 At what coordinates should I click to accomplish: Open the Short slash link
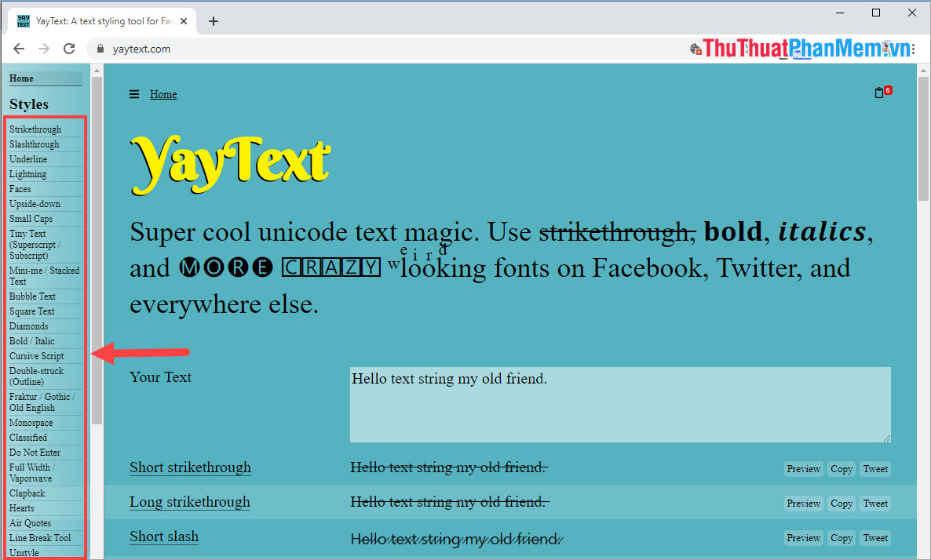(164, 536)
